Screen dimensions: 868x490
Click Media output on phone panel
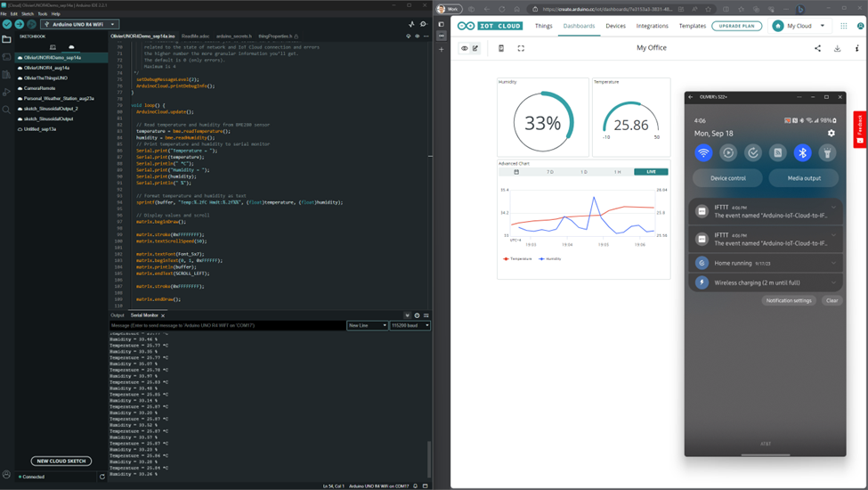coord(804,178)
